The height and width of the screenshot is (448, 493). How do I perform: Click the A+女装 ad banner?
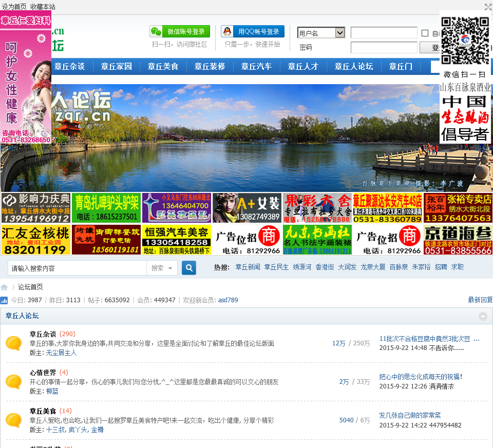pos(247,208)
